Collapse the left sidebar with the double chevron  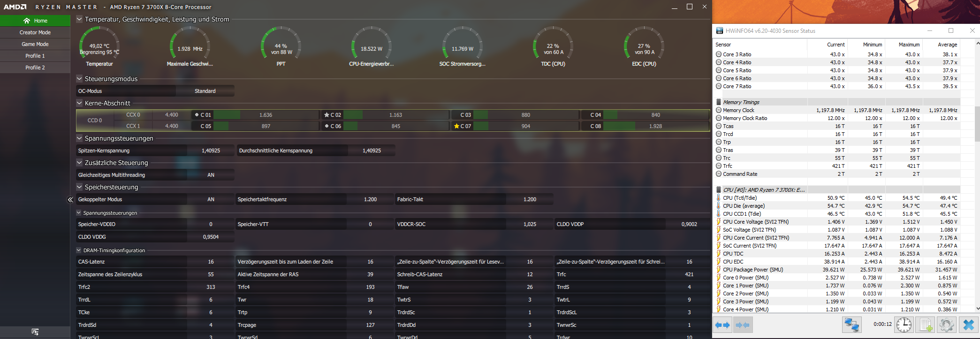tap(70, 200)
